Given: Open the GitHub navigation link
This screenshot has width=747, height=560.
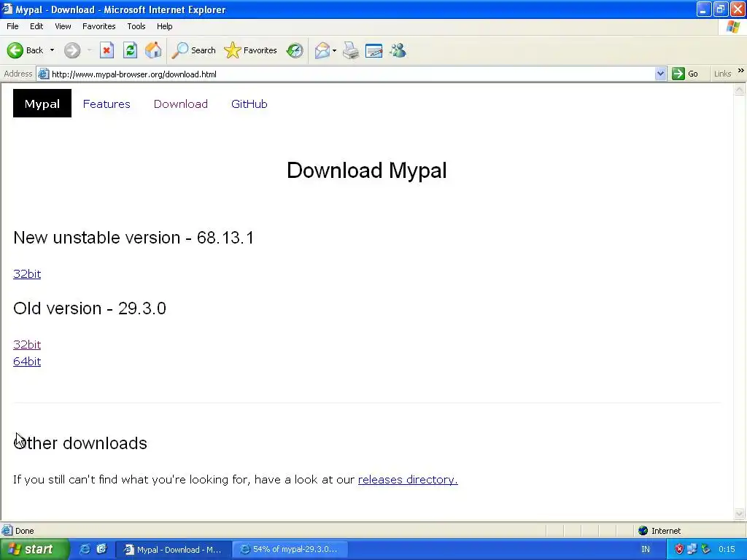Looking at the screenshot, I should [x=249, y=104].
